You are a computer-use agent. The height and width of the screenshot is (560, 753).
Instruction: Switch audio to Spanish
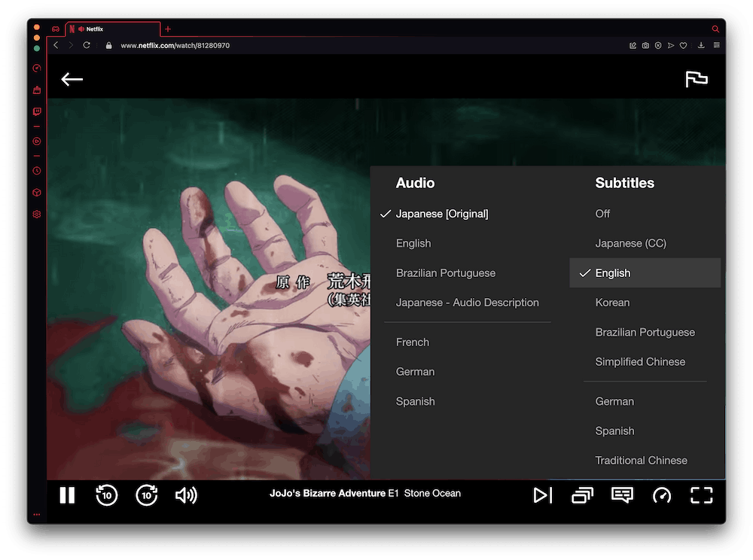click(x=416, y=401)
